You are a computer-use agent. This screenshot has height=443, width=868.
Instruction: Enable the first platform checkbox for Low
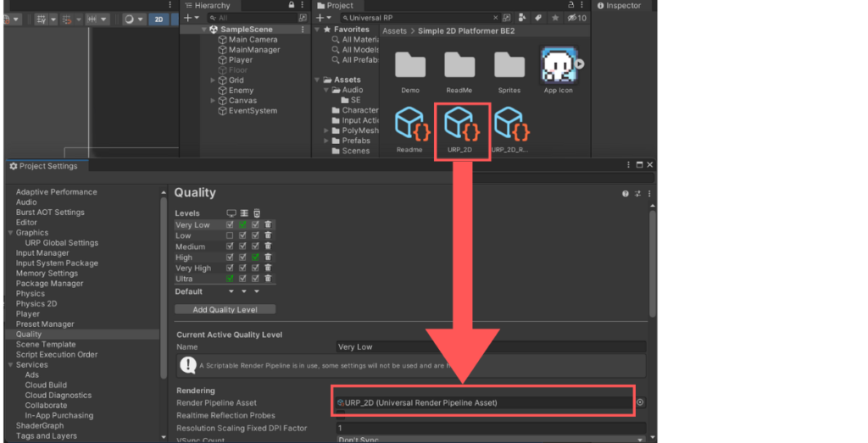coord(230,235)
